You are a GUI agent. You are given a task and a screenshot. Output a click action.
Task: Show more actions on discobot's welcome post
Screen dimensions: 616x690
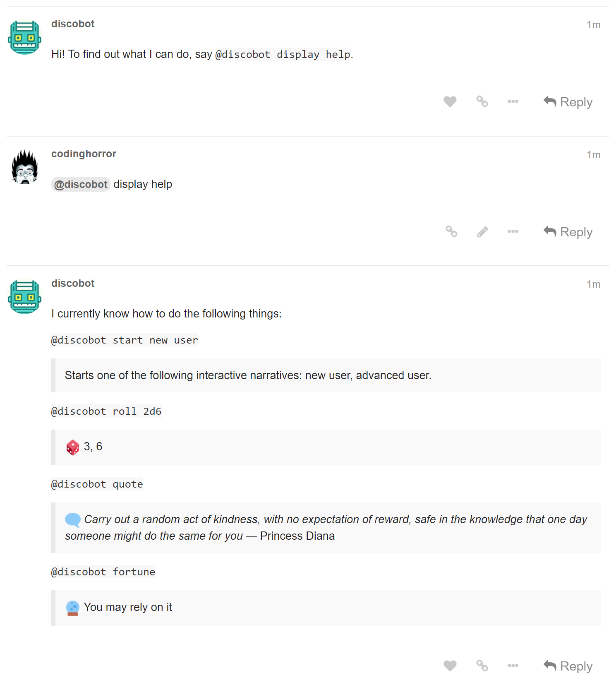tap(513, 101)
